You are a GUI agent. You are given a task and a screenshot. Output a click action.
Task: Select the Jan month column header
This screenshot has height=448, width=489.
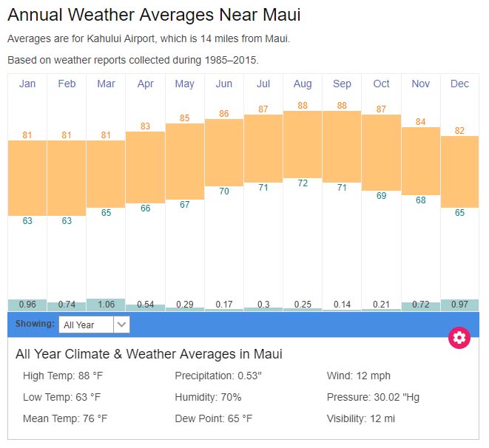(27, 84)
